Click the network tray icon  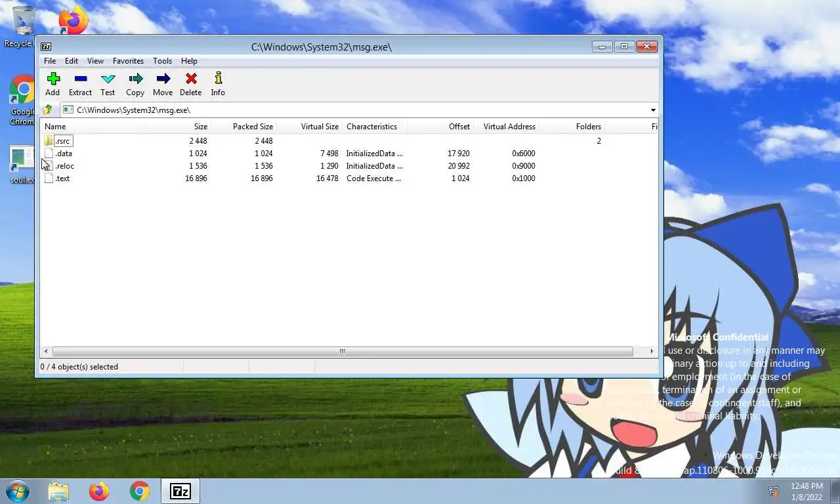click(774, 491)
